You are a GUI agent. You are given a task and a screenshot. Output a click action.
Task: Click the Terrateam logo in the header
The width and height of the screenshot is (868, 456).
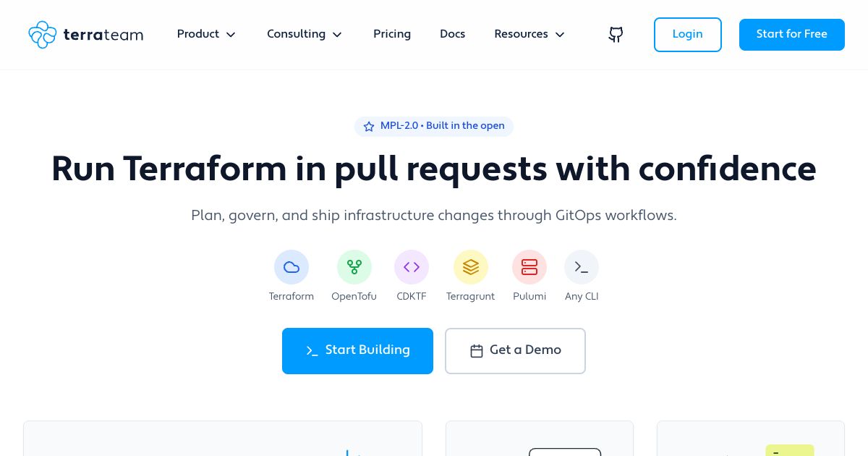point(85,35)
